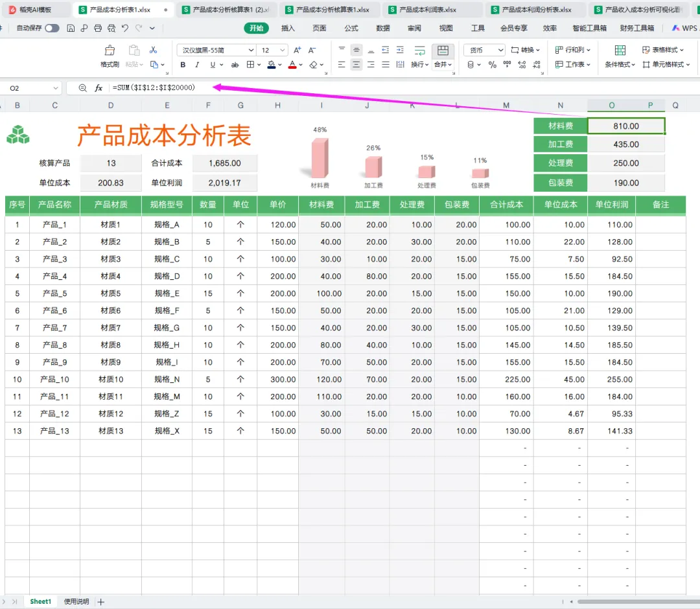Click the fx insert function icon
This screenshot has height=609, width=700.
click(99, 88)
